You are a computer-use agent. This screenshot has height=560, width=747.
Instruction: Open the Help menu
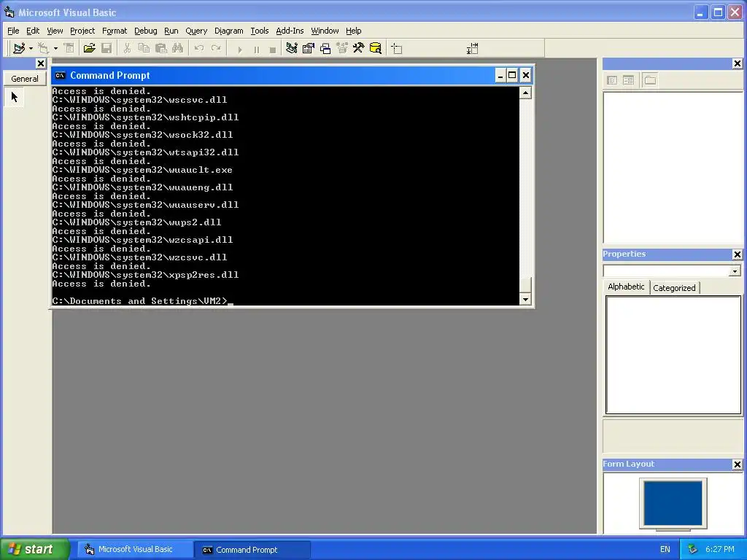354,31
